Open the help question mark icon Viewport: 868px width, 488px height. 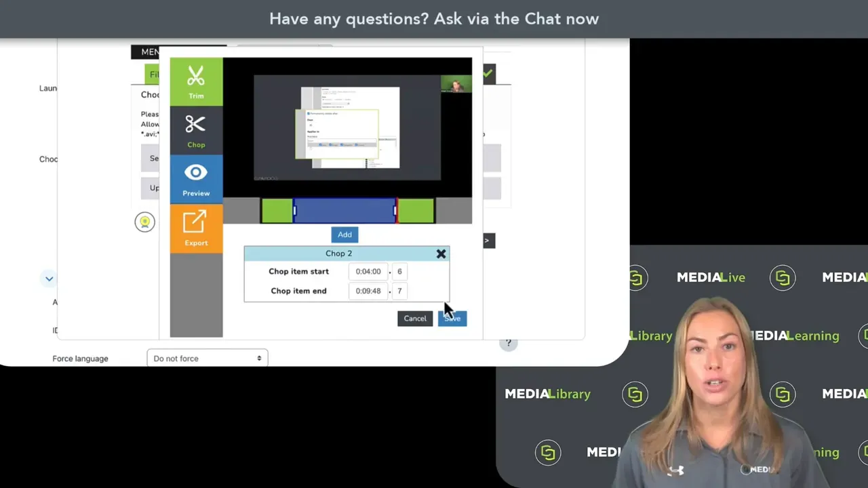click(x=509, y=343)
